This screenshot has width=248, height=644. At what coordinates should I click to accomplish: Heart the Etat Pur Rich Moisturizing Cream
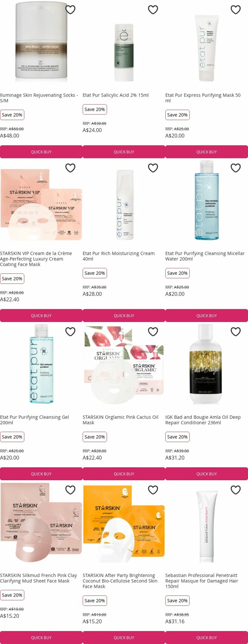pos(153,168)
